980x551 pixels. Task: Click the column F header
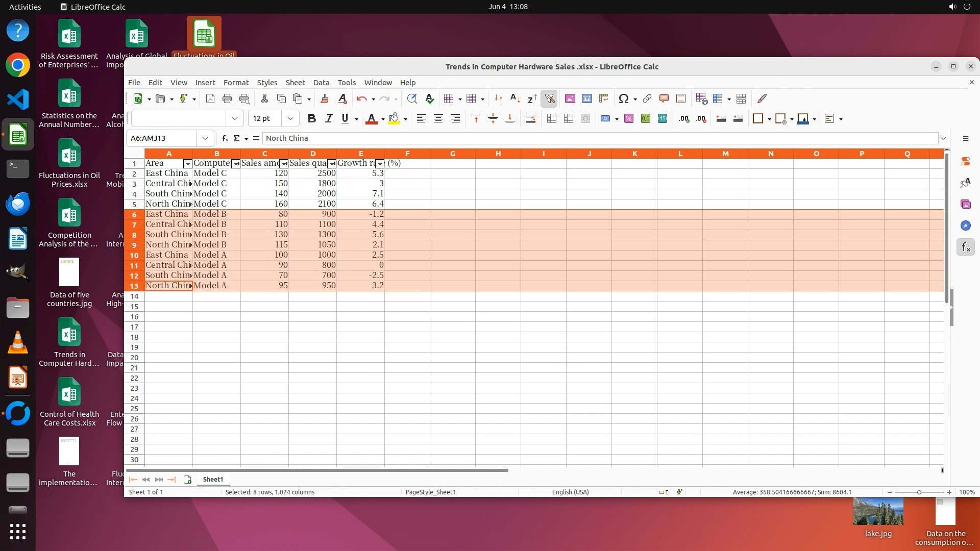click(x=407, y=154)
